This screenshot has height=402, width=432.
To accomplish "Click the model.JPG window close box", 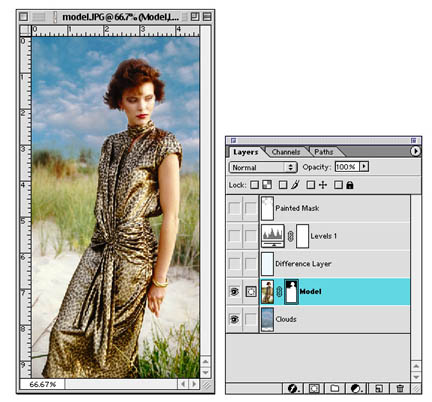I will click(x=23, y=16).
